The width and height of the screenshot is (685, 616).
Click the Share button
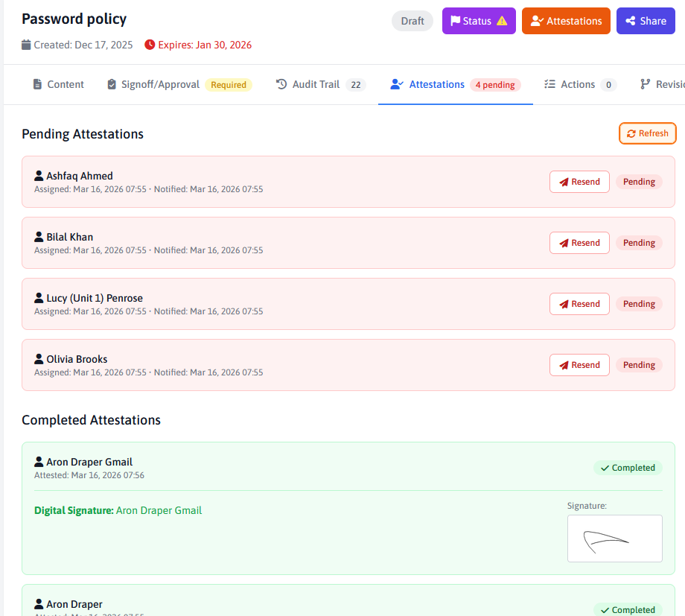point(646,21)
